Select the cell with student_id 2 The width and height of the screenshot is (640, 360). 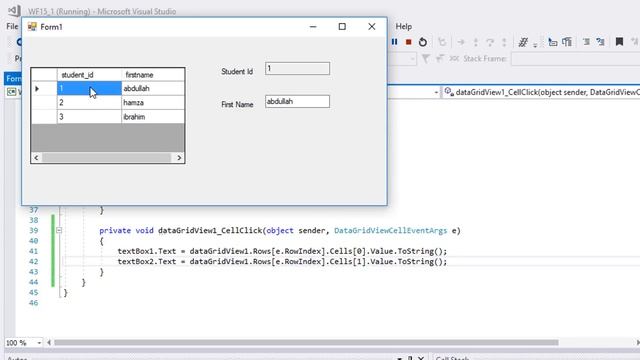[89, 102]
